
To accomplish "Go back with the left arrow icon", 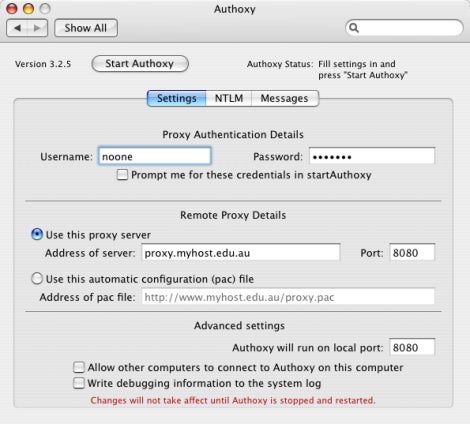I will [x=17, y=28].
